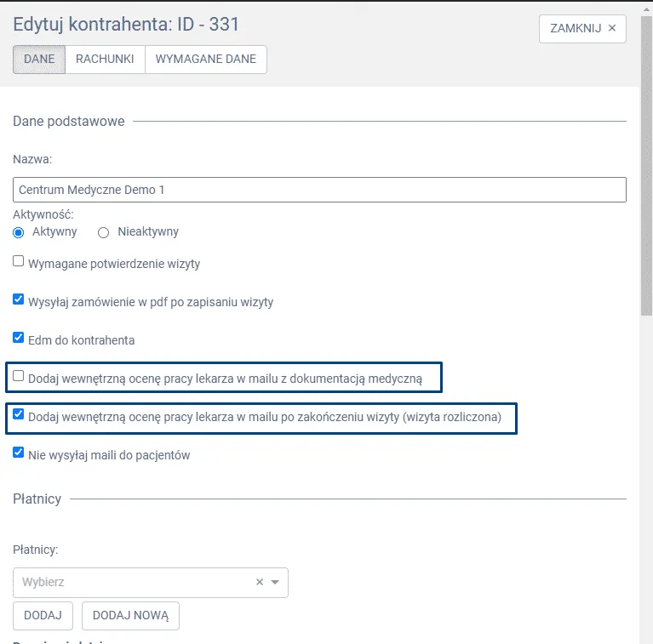The image size is (653, 644).
Task: Click the vertical scrollbar on the right
Action: click(x=646, y=204)
